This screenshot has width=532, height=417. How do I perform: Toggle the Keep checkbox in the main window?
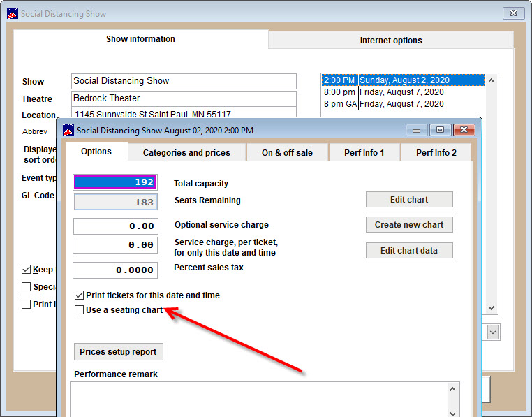click(x=27, y=270)
